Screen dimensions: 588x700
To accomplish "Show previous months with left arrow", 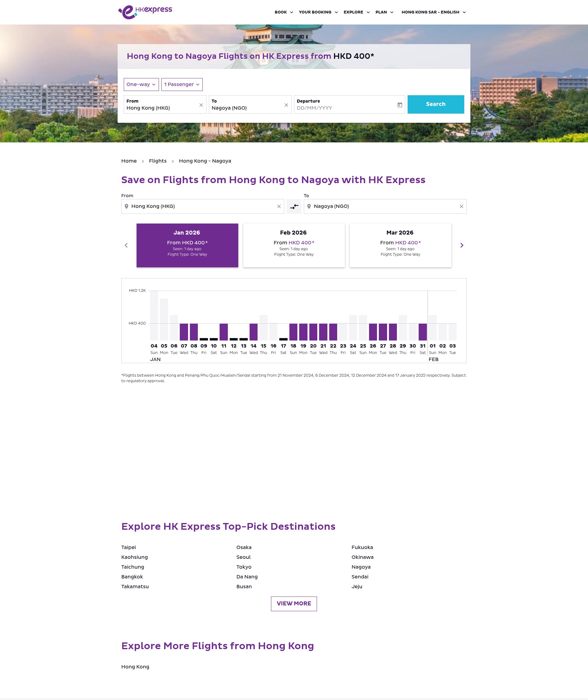I will (x=126, y=245).
